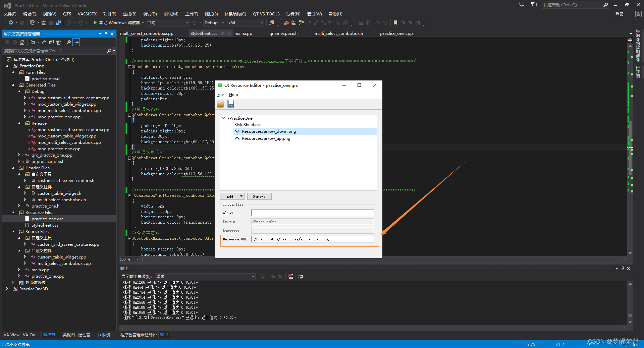Click the Open folder icon in Qt Resource Editor
The width and height of the screenshot is (644, 348).
(220, 104)
